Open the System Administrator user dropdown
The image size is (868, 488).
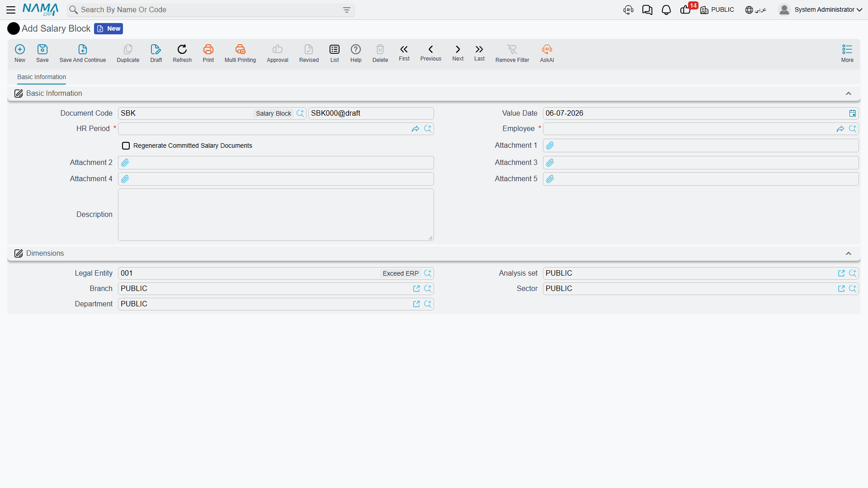pyautogui.click(x=821, y=10)
